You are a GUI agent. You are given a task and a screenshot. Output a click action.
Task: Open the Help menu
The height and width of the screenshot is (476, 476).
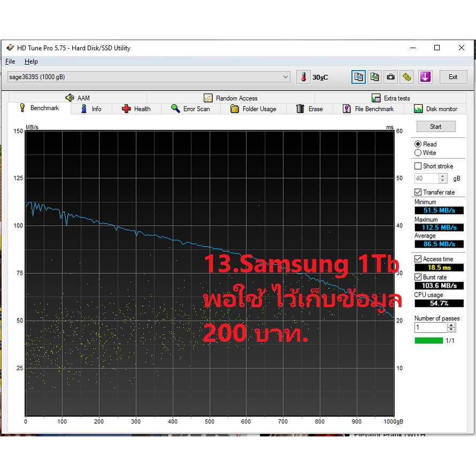tap(31, 62)
